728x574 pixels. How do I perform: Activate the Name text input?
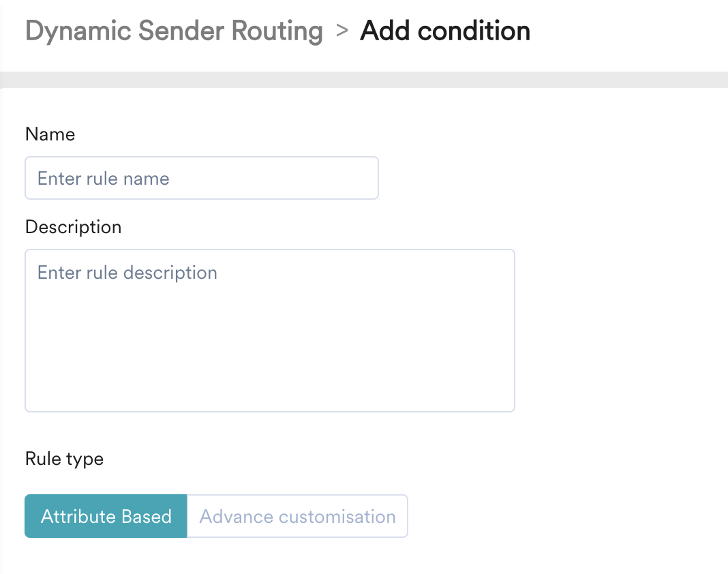coord(202,178)
